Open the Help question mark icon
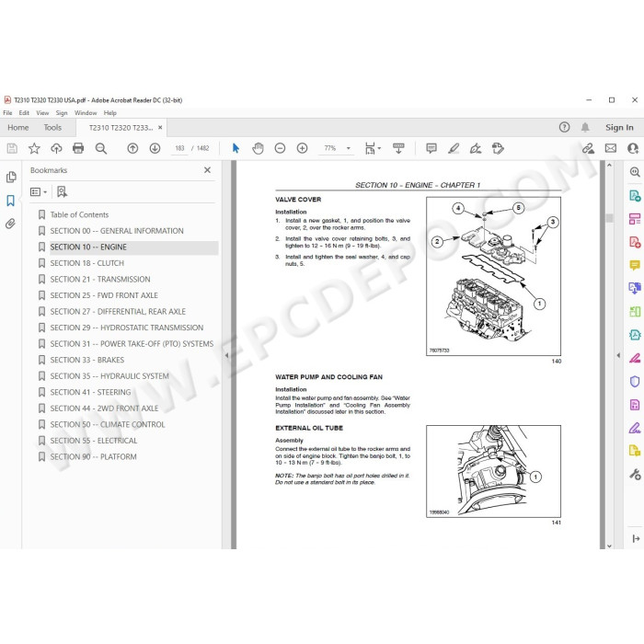644x644 pixels. point(564,127)
